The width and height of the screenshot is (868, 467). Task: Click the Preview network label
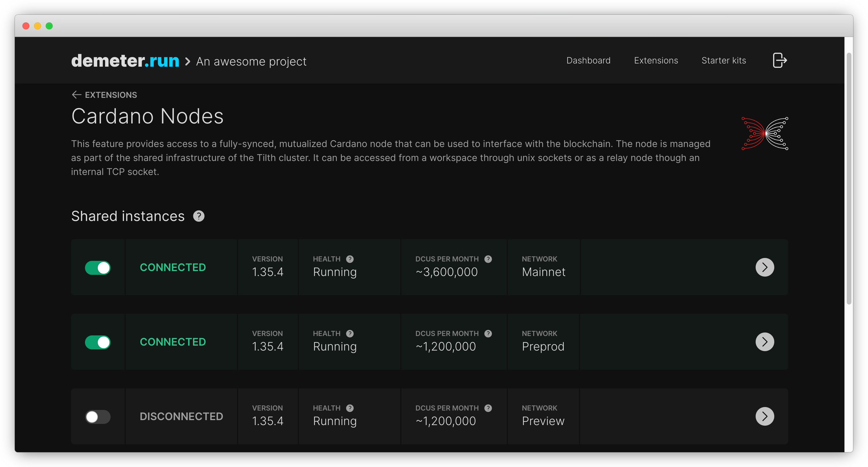543,421
